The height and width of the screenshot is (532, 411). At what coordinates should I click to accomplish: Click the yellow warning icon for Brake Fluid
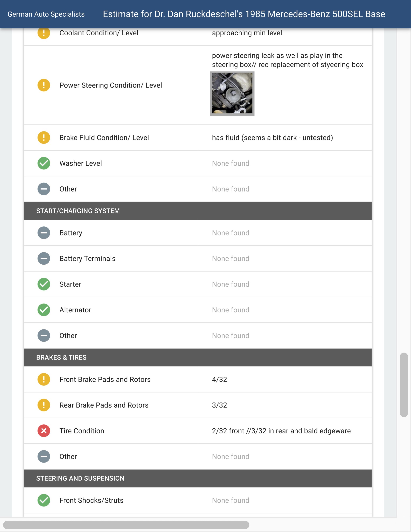pyautogui.click(x=44, y=138)
